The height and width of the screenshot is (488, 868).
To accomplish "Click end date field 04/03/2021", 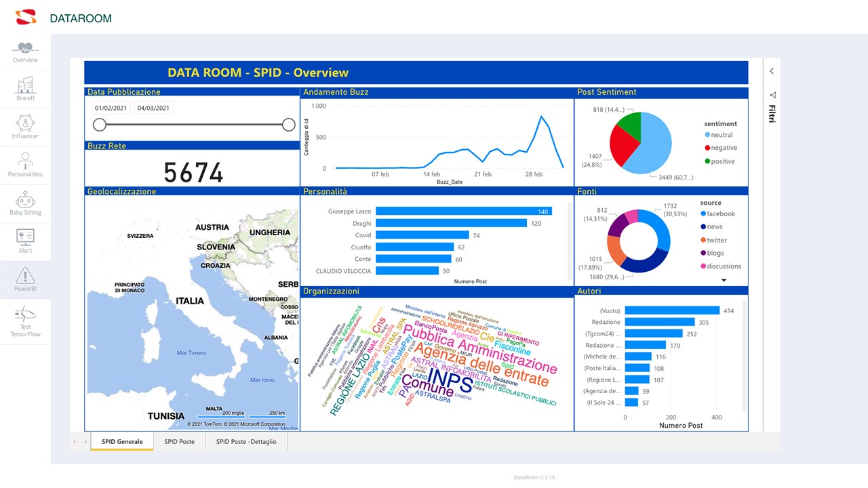I will [153, 108].
